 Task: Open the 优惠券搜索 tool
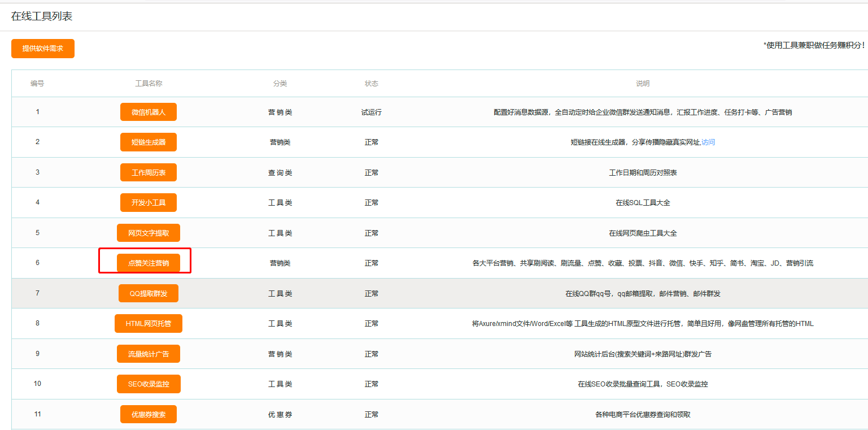coord(148,414)
